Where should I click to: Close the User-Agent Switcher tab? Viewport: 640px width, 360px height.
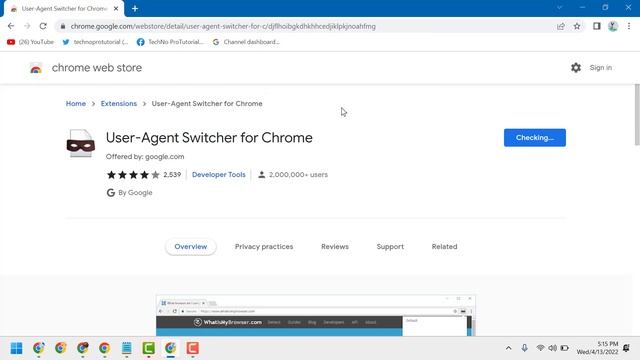click(x=116, y=8)
